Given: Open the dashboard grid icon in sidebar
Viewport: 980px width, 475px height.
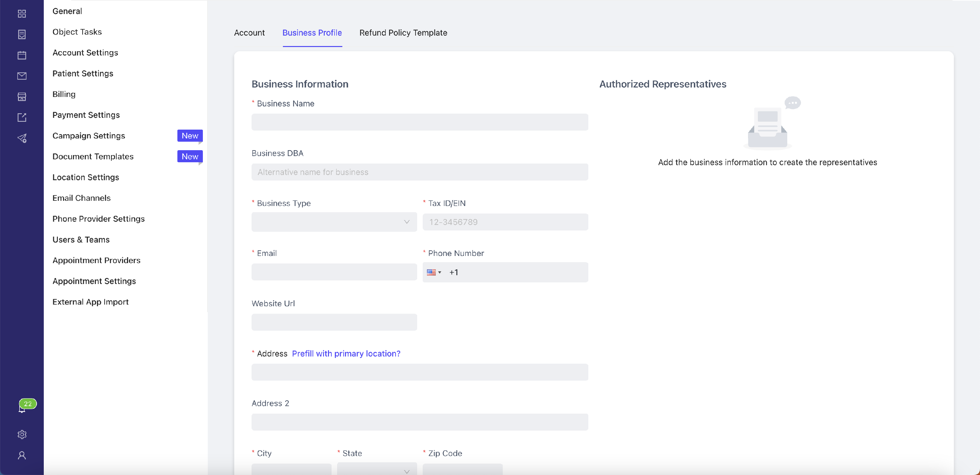Looking at the screenshot, I should coord(22,14).
